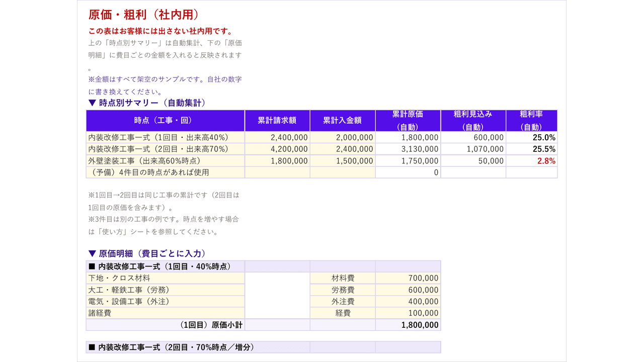Screen dimensions: 644x362
Task: Click the 50,000 gross profit value
Action: tap(473, 161)
